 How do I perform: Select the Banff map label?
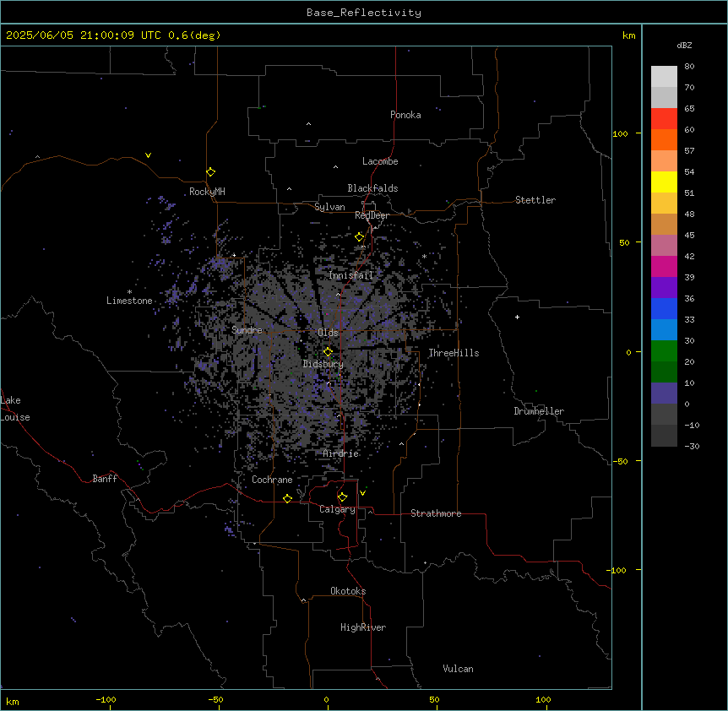(x=105, y=479)
